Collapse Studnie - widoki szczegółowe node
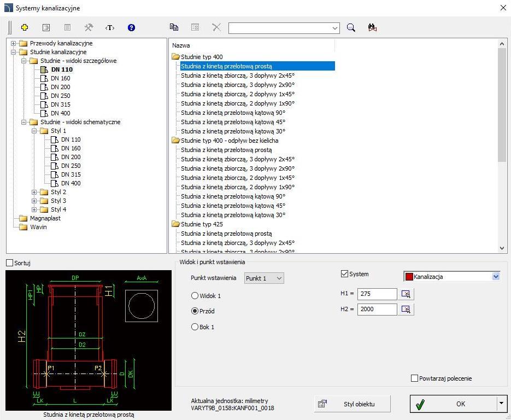The width and height of the screenshot is (511, 420). point(24,61)
